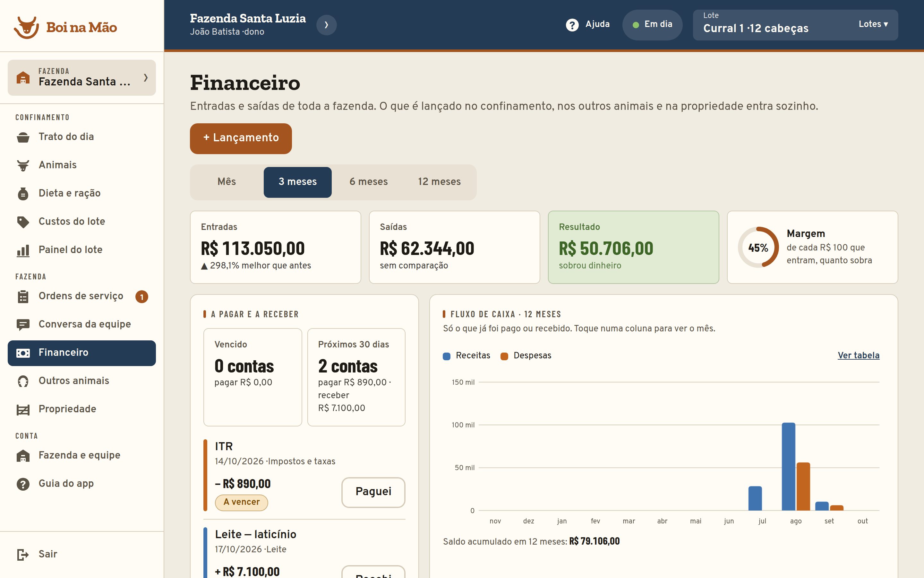
Task: Click the Receitas blue legend swatch
Action: [446, 356]
